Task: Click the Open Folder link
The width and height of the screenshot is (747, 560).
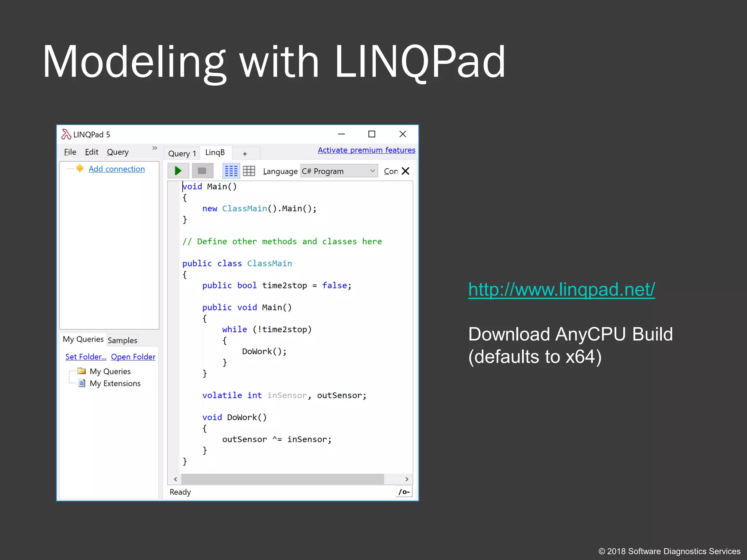Action: click(133, 357)
